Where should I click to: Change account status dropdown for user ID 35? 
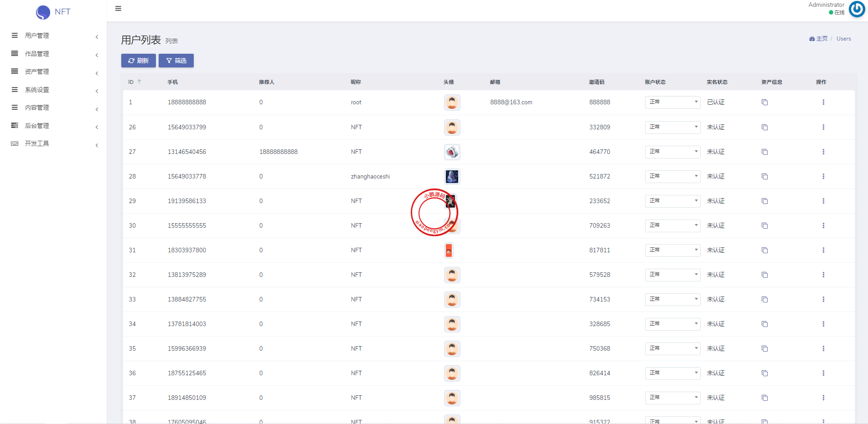(x=672, y=348)
